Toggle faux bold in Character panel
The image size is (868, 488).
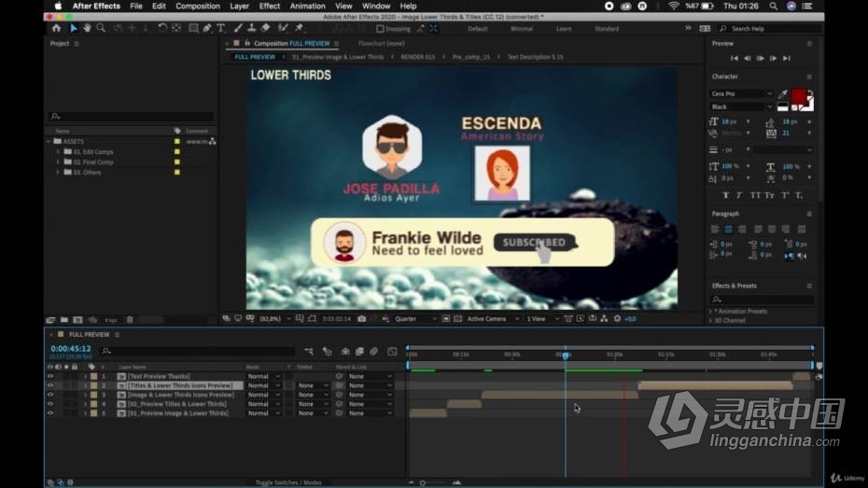tap(725, 195)
